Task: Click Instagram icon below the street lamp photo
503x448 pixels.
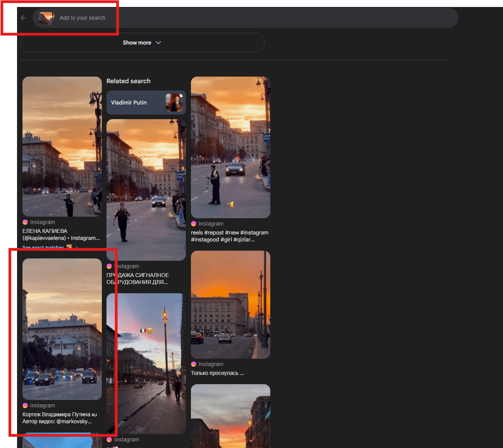Action: coord(109,439)
